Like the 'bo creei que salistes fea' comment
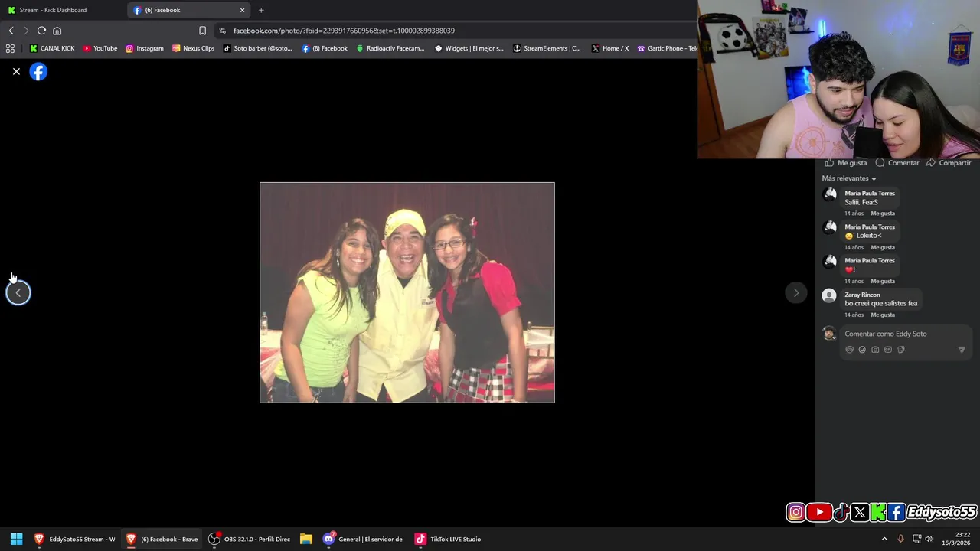This screenshot has height=551, width=980. pyautogui.click(x=883, y=315)
